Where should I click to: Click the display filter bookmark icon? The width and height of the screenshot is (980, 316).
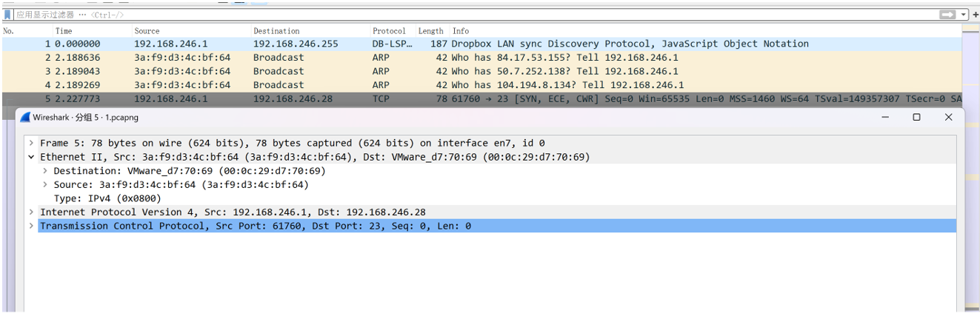pyautogui.click(x=7, y=14)
